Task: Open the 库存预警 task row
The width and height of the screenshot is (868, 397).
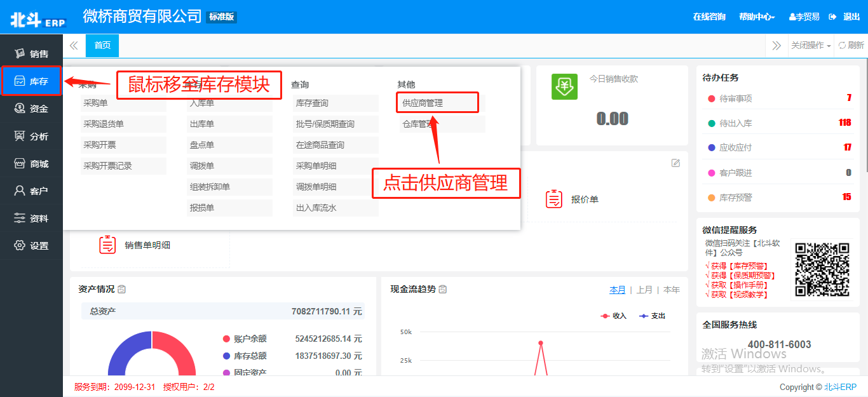Action: click(x=779, y=198)
